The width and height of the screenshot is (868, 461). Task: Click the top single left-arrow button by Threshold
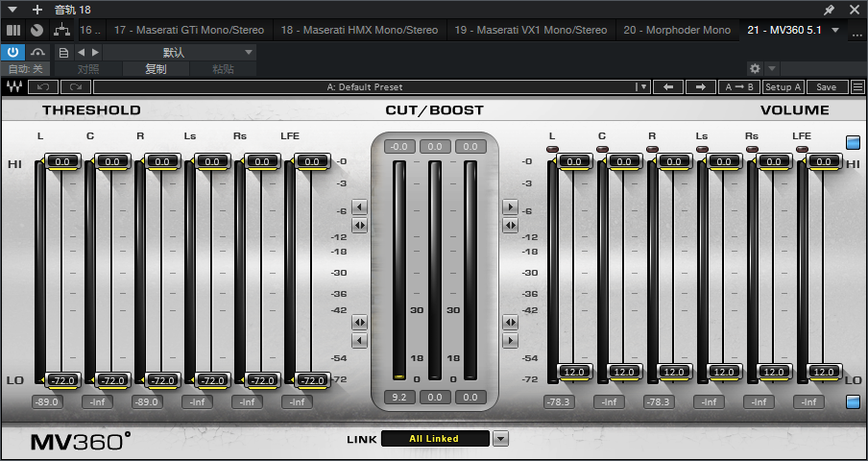click(360, 207)
